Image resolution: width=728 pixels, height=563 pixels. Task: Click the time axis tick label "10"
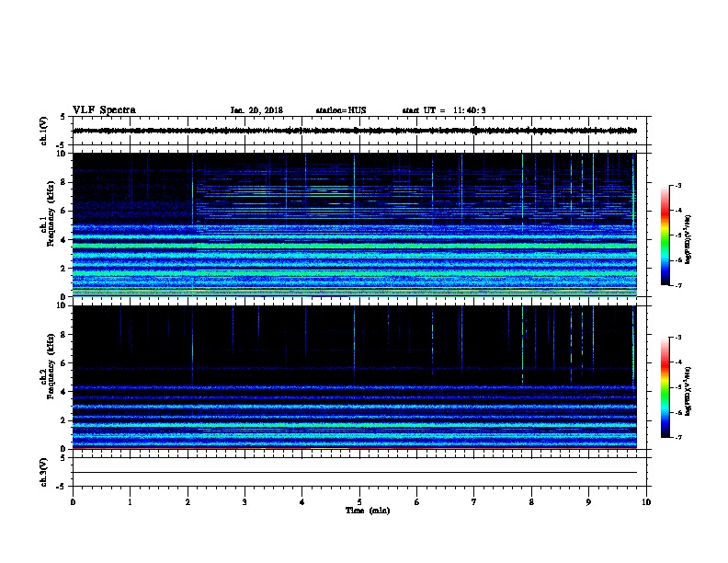(x=646, y=502)
